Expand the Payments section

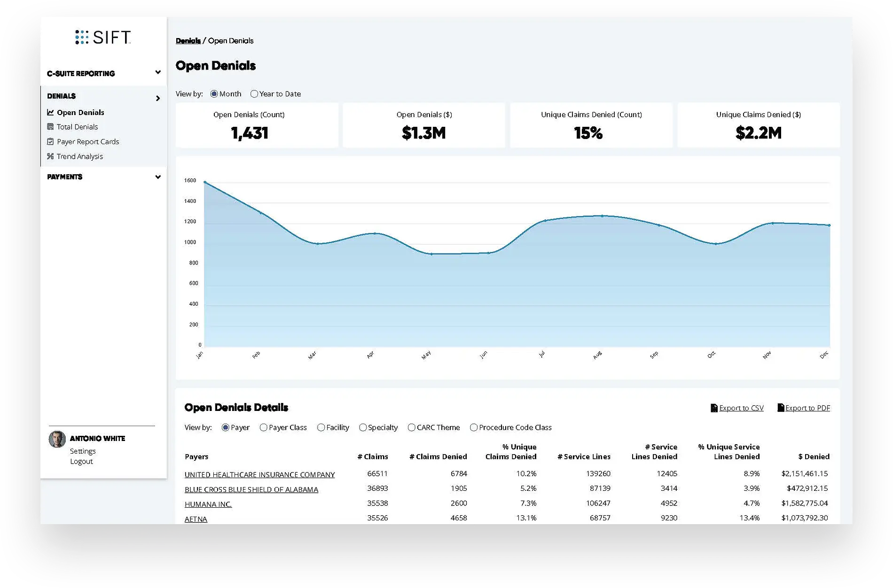click(157, 177)
